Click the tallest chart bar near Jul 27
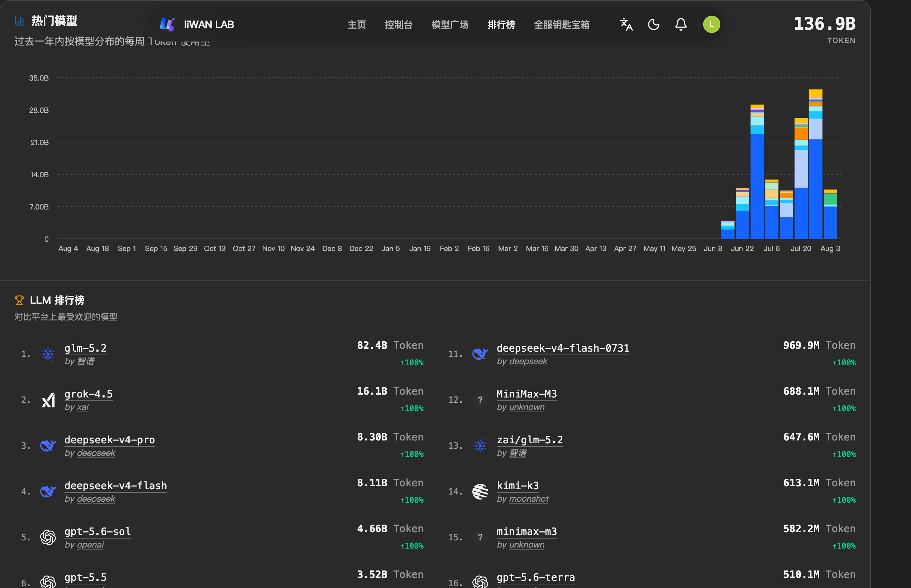The height and width of the screenshot is (588, 911). point(816,164)
